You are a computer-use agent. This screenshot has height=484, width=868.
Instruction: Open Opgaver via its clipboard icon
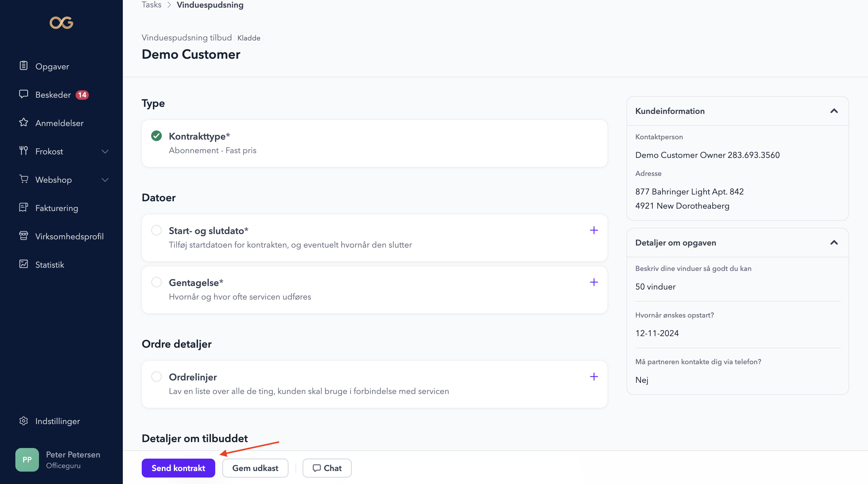click(x=23, y=66)
